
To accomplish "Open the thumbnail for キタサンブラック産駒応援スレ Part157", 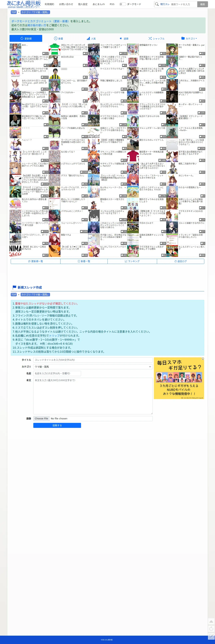I will [x=94, y=168].
